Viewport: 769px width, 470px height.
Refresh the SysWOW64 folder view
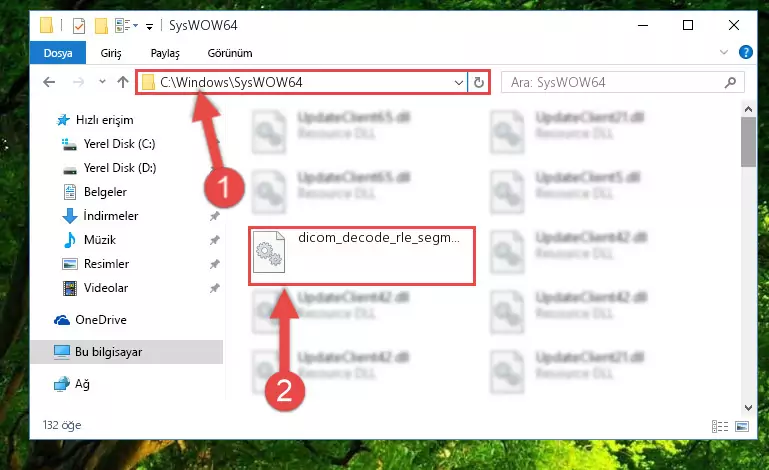tap(479, 82)
